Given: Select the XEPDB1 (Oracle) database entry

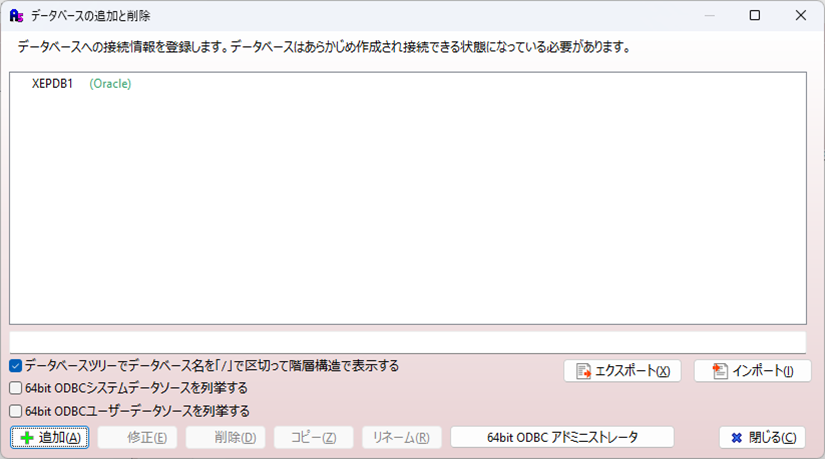Looking at the screenshot, I should [x=82, y=84].
